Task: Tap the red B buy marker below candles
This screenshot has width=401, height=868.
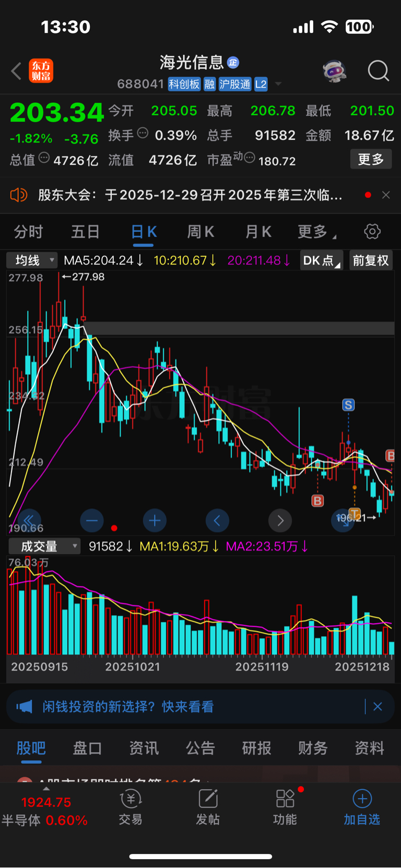Action: (x=317, y=501)
